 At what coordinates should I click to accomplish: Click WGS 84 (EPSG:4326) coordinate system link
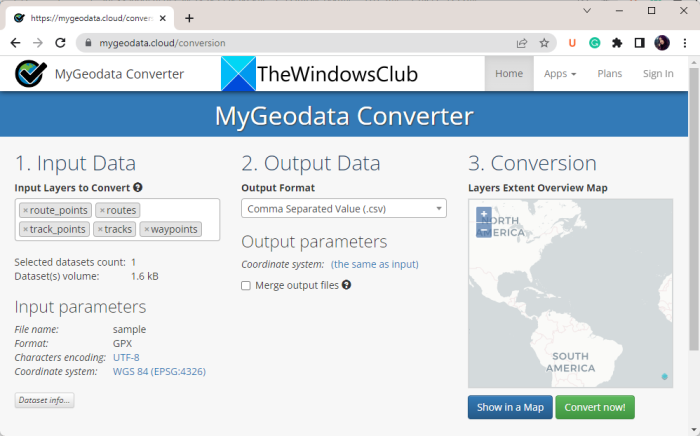point(159,371)
